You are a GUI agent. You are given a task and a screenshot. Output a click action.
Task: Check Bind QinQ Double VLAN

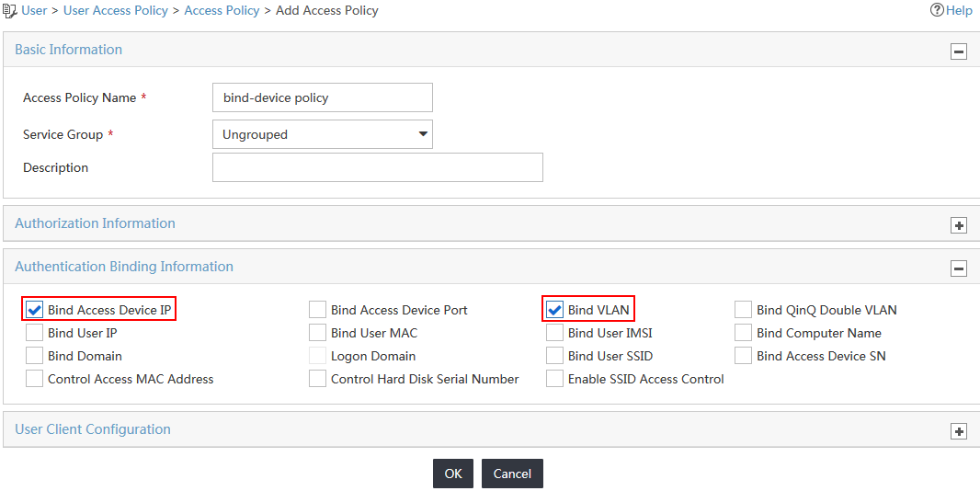coord(743,310)
